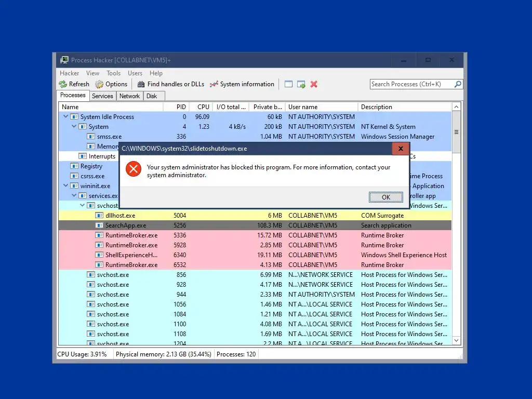Click icon of svchost.exe PID 1100
This screenshot has width=532, height=399.
90,324
